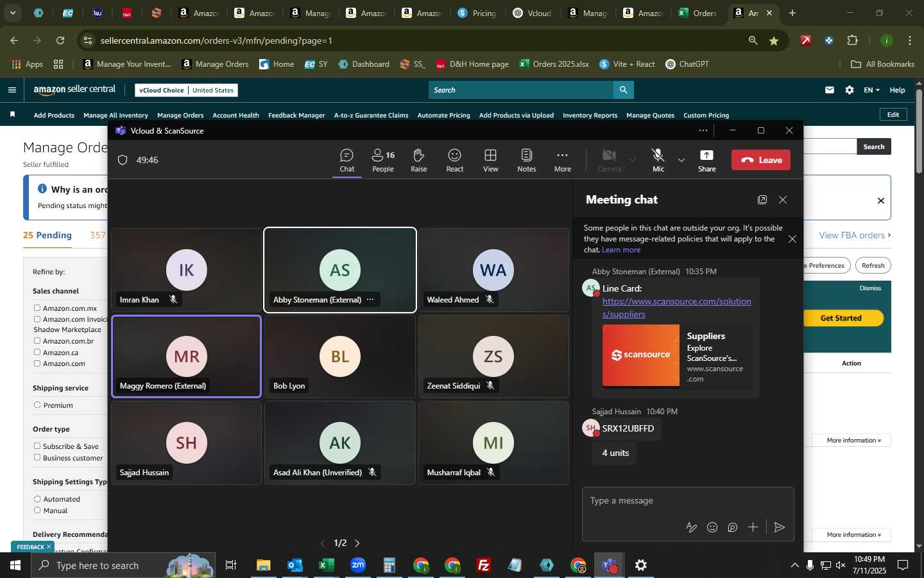
Task: Open the emoji picker in chat
Action: 712,527
